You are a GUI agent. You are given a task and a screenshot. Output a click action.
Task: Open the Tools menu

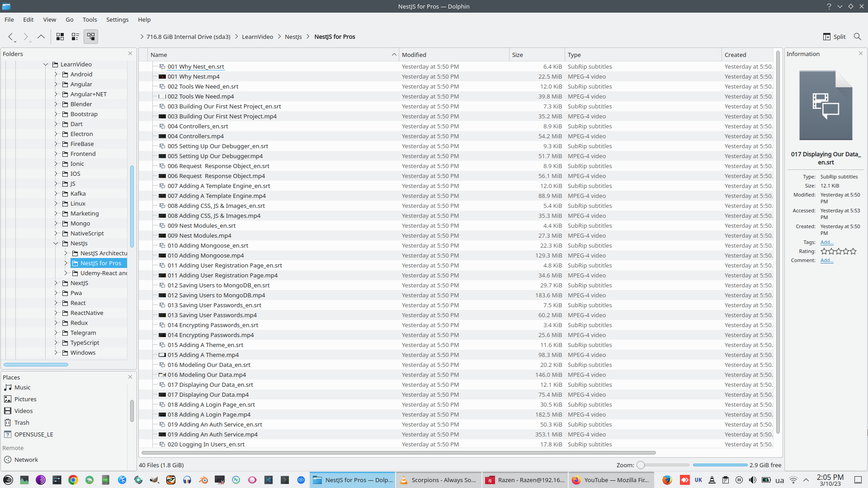point(90,19)
